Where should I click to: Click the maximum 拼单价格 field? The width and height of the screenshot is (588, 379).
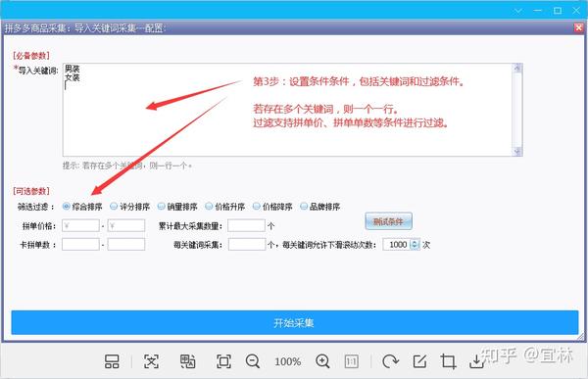(126, 225)
